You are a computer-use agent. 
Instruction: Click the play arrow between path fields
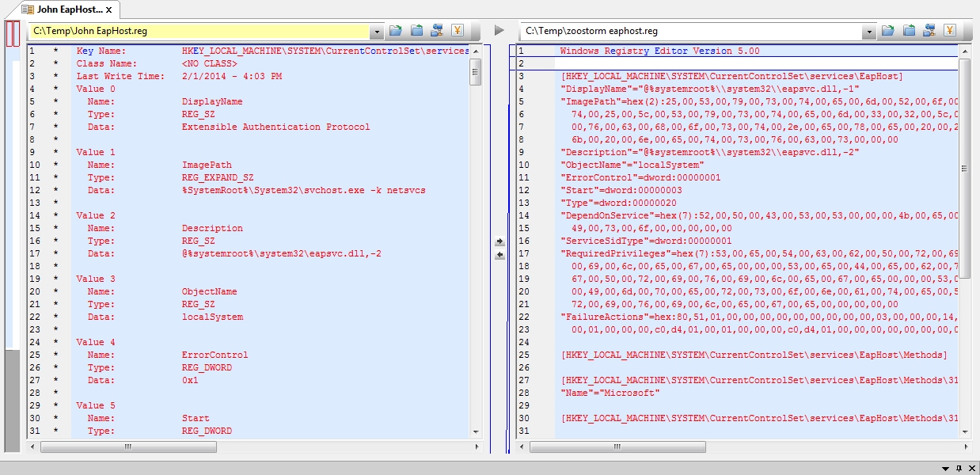tap(499, 31)
